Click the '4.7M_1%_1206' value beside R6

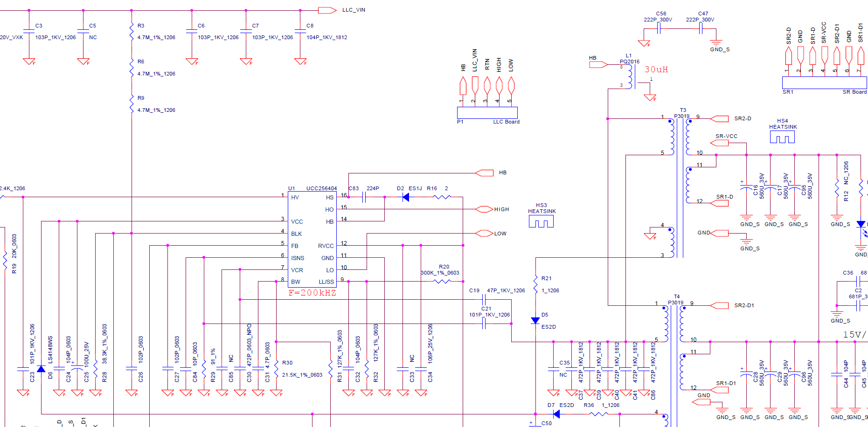(x=156, y=74)
